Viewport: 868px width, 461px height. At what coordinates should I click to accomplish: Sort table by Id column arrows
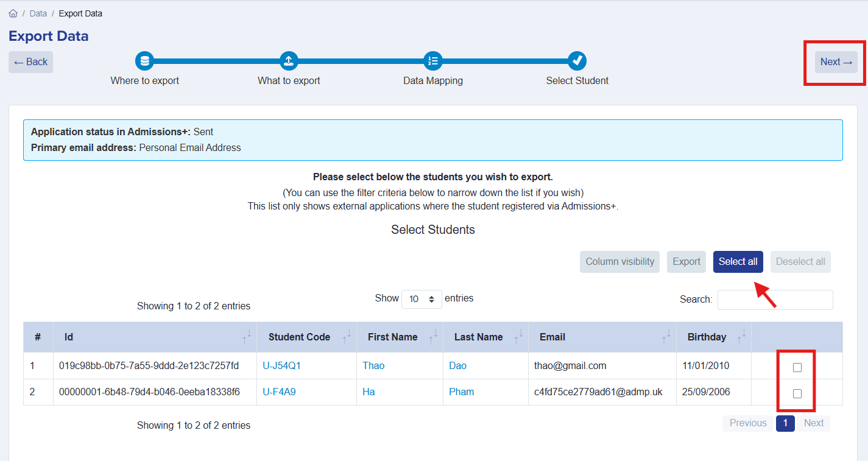point(247,337)
